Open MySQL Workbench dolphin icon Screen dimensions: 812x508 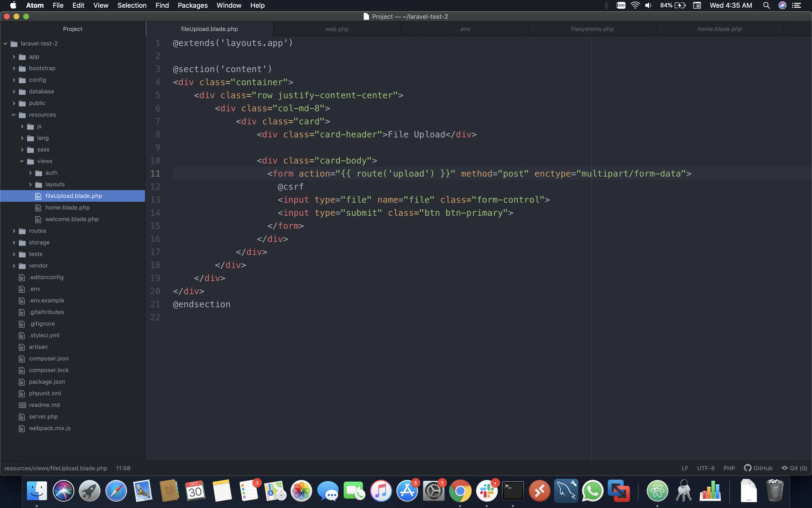click(566, 491)
